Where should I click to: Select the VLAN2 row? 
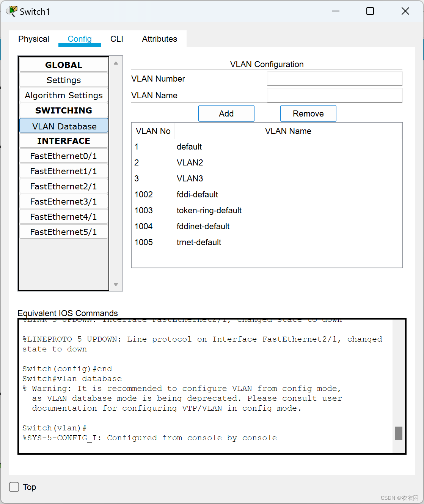(267, 162)
